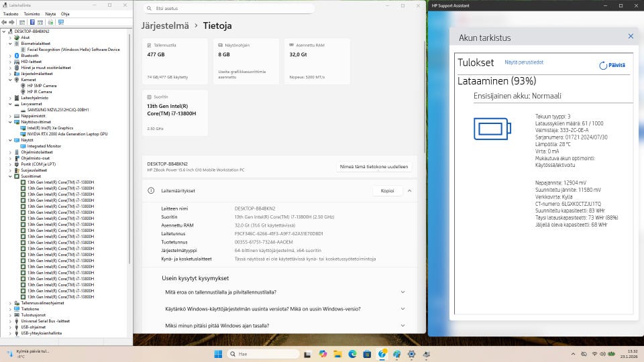Expand the Akut category
Image resolution: width=644 pixels, height=362 pixels.
click(10, 38)
